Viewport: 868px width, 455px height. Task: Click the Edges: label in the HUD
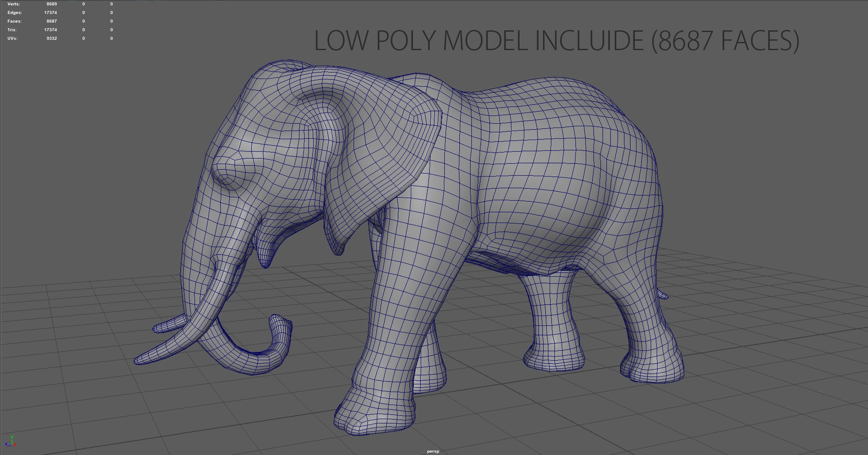point(14,13)
